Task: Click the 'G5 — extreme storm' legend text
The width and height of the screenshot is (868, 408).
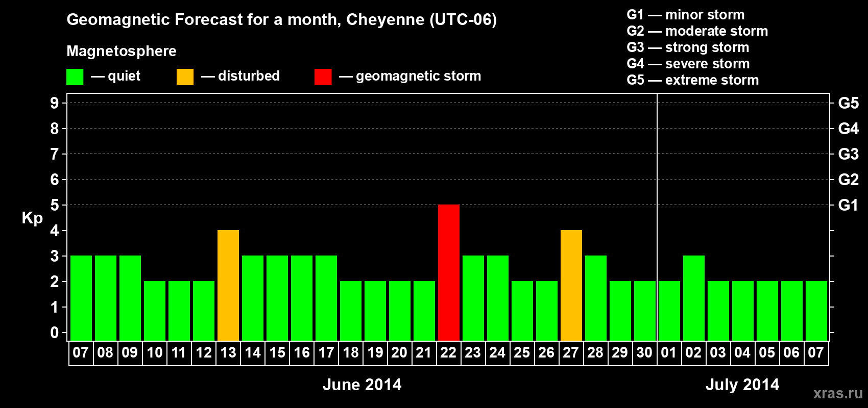Action: 693,80
